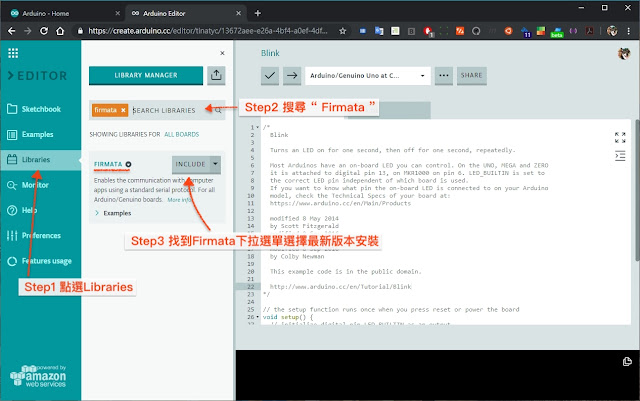Toggle fullscreen editor mode icon
640x401 pixels.
(x=620, y=137)
